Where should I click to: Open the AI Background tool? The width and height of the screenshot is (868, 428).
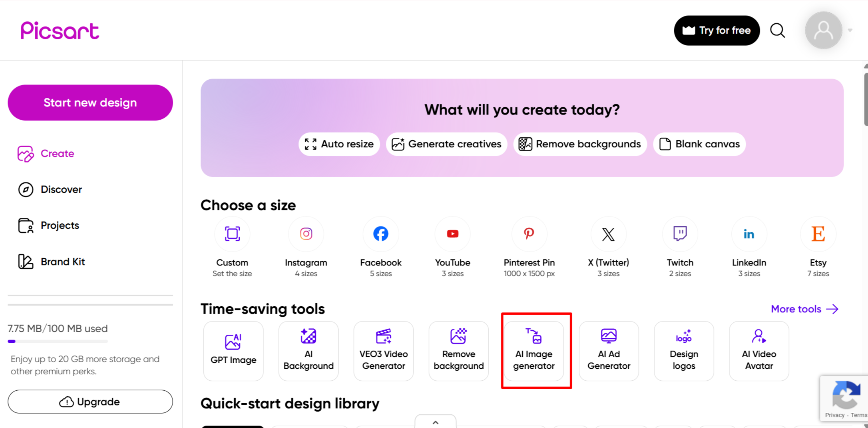[309, 351]
